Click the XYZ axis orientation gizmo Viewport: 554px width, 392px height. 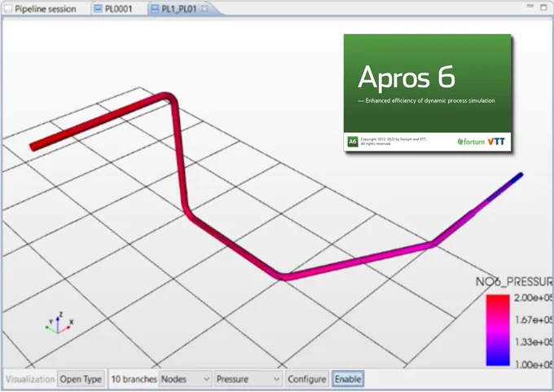pyautogui.click(x=59, y=323)
